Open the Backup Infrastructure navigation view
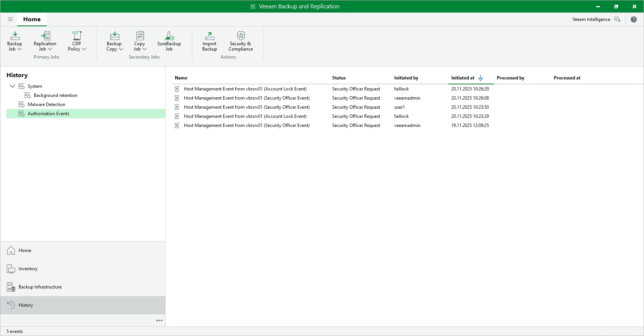 pos(83,287)
